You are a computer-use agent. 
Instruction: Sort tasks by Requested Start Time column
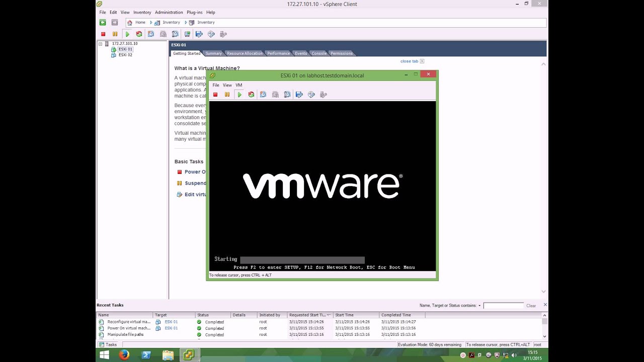click(x=310, y=315)
